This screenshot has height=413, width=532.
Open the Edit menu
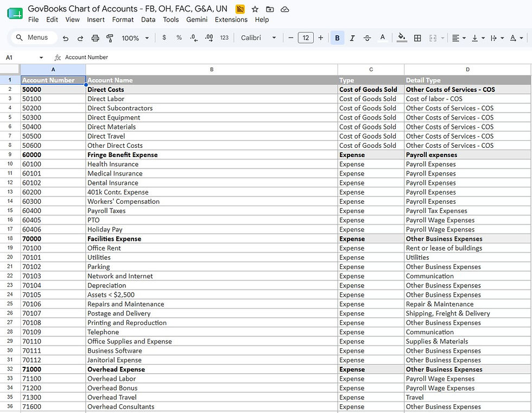click(52, 20)
